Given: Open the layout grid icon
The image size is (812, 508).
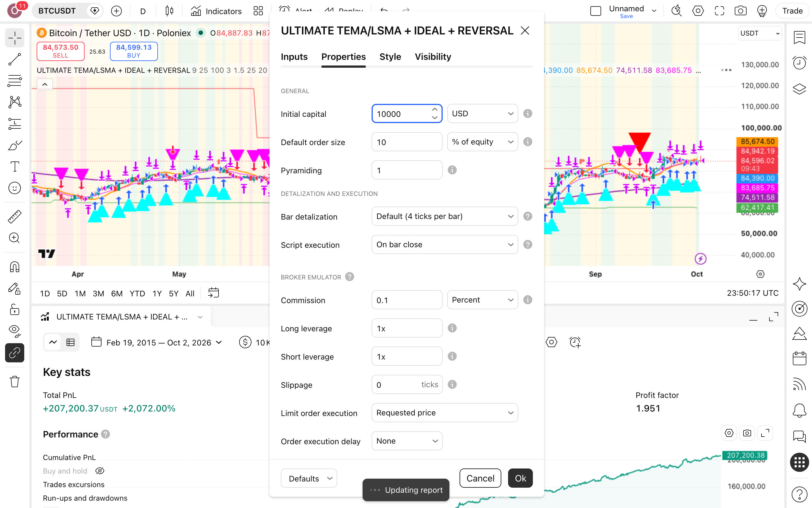Looking at the screenshot, I should (258, 11).
